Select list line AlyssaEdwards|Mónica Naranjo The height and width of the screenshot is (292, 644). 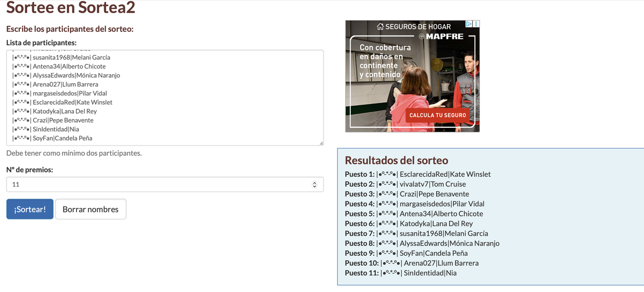tap(66, 76)
